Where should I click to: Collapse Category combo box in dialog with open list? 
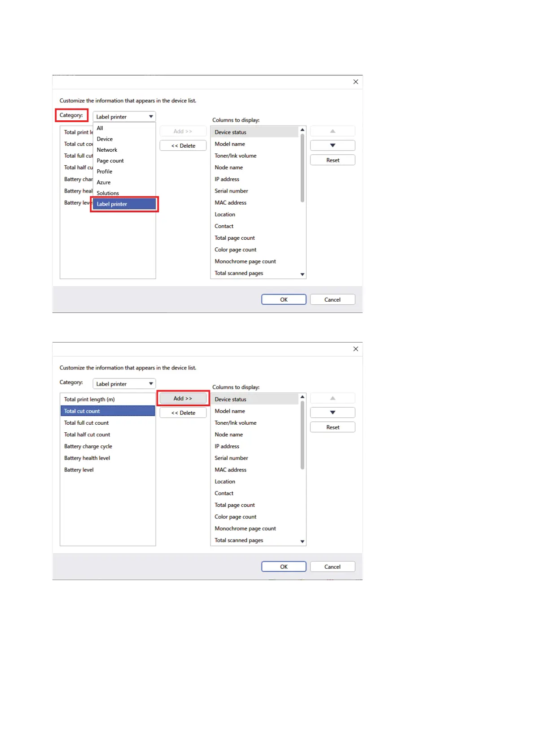click(124, 117)
